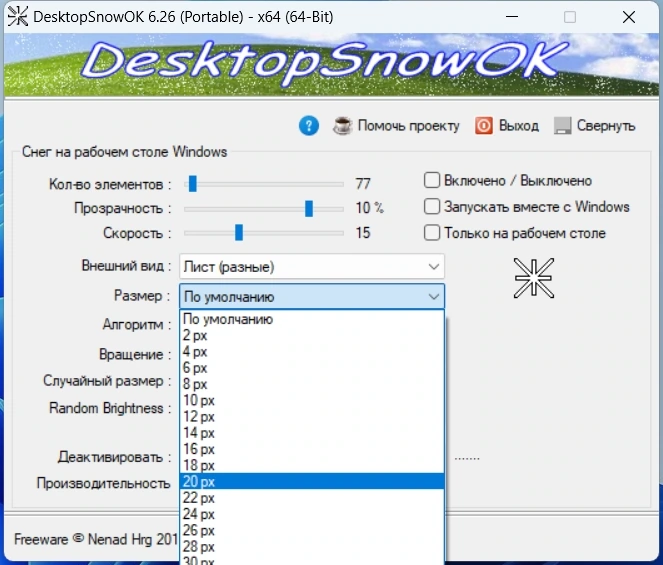The width and height of the screenshot is (663, 565).
Task: Click the speed value 15
Action: pos(363,233)
